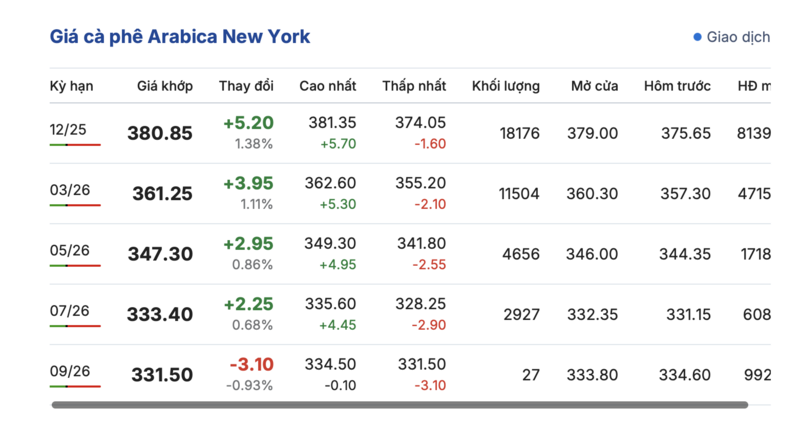Open the 05/26 contract row
Viewport: 800px width, 429px height.
coord(68,250)
